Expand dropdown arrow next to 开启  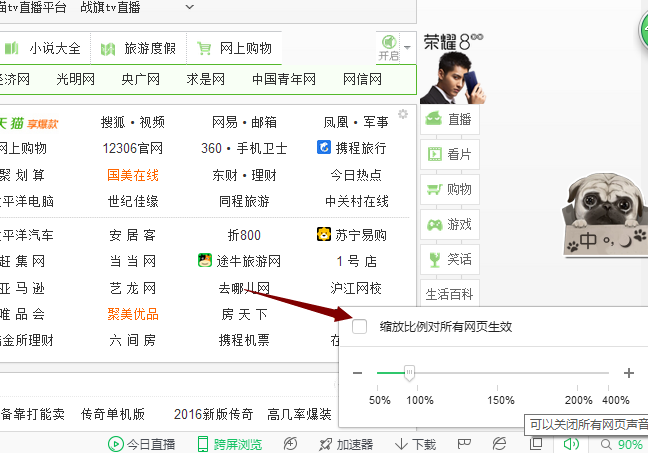[x=407, y=48]
